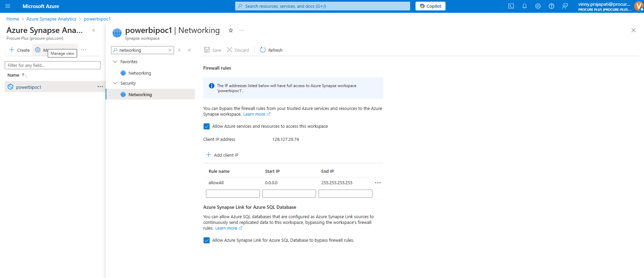
Task: Close the Networking blade
Action: 634,30
